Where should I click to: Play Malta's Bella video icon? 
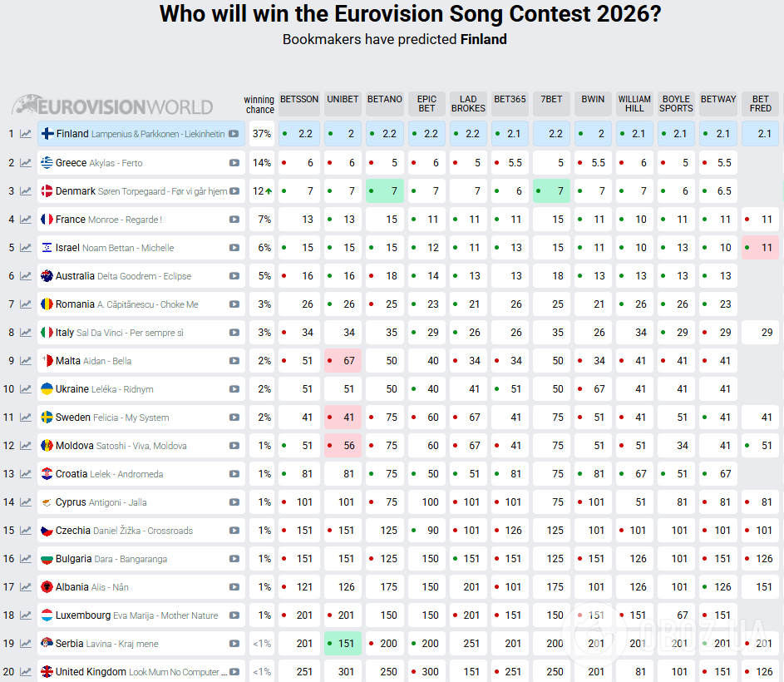pos(234,361)
